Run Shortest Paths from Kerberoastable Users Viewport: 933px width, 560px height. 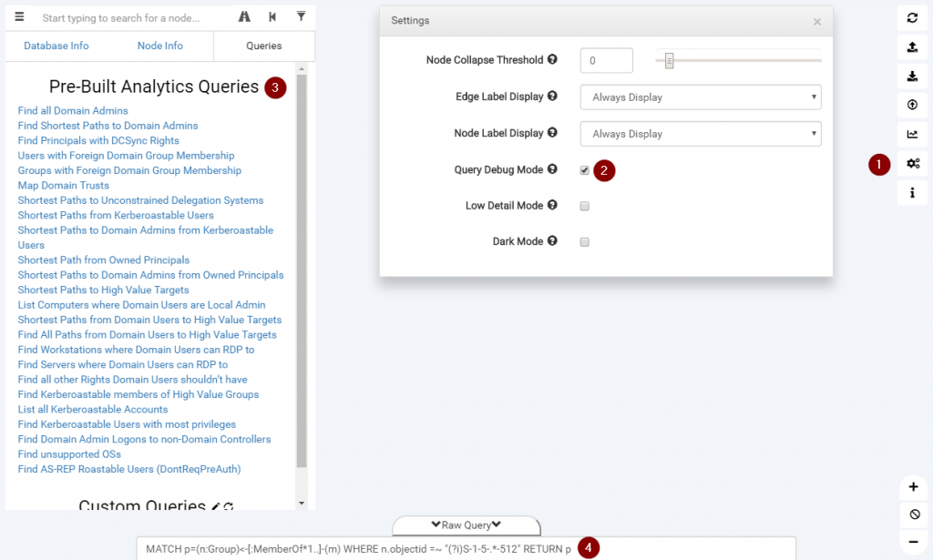tap(116, 215)
